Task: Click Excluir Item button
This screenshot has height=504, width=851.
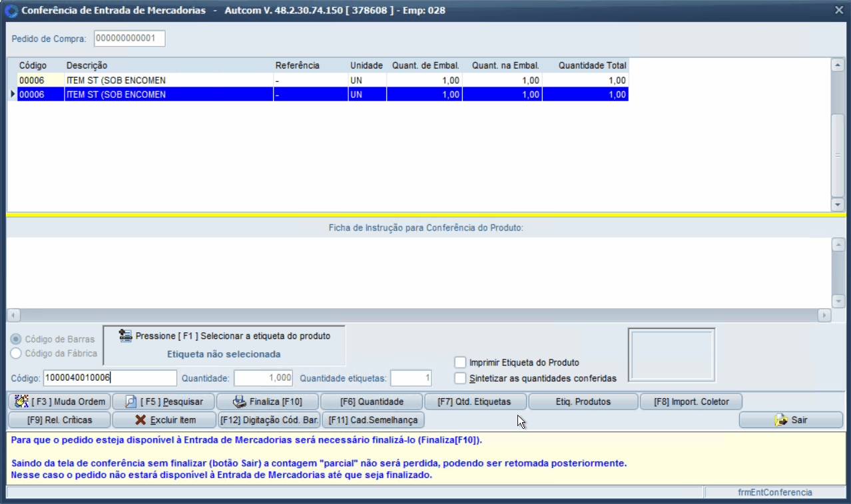Action: pyautogui.click(x=164, y=420)
